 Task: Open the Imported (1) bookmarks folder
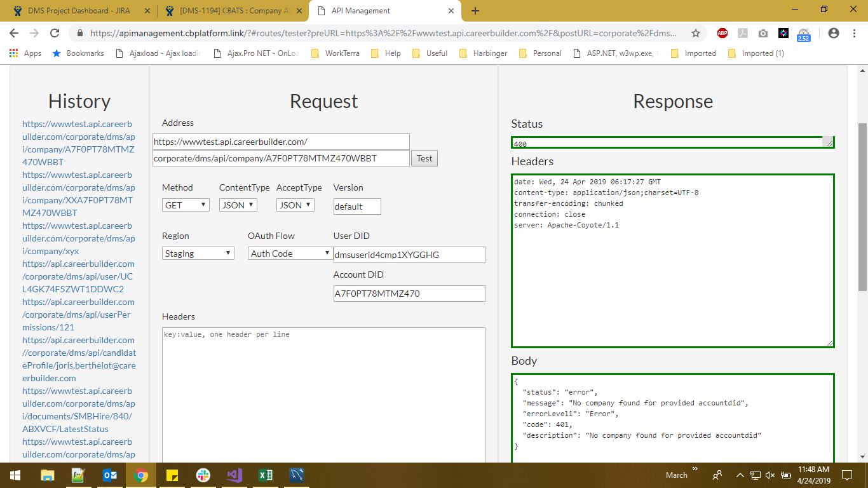[x=756, y=53]
